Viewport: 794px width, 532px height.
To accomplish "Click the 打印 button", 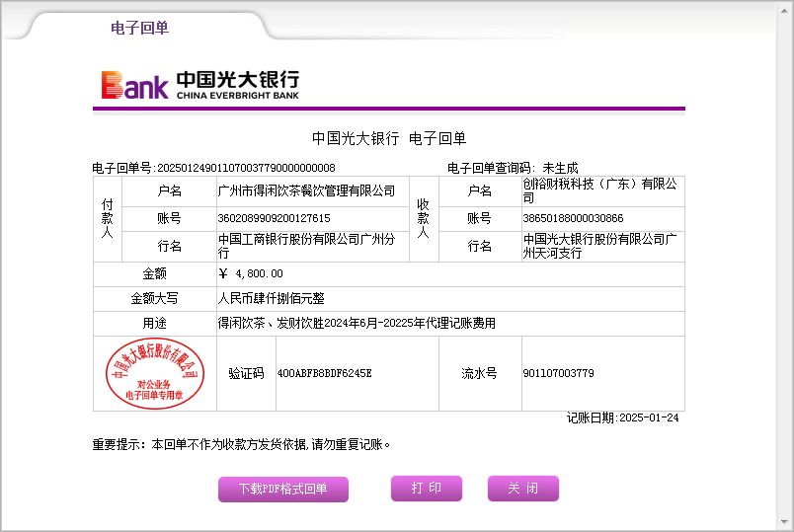I will 426,489.
